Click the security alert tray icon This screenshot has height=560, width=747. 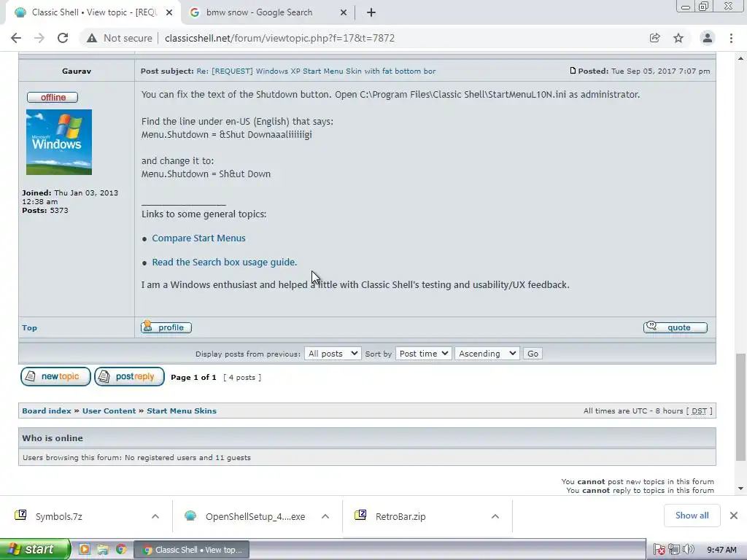[x=659, y=550]
